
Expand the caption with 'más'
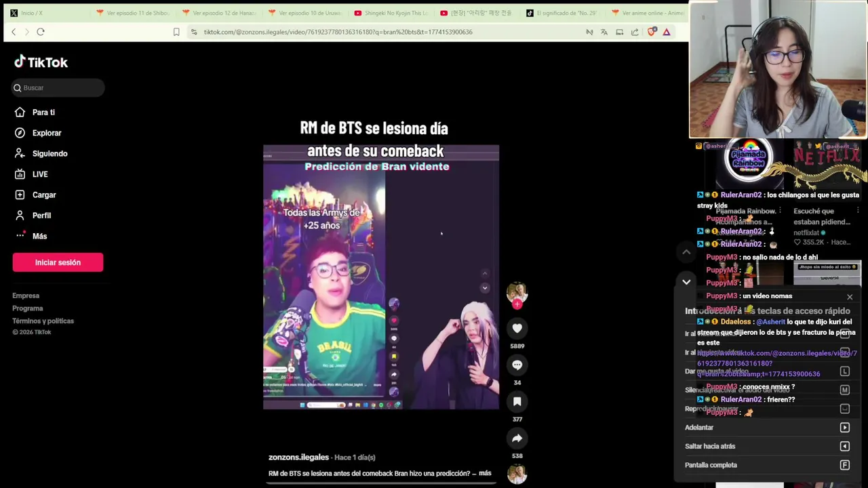click(485, 473)
